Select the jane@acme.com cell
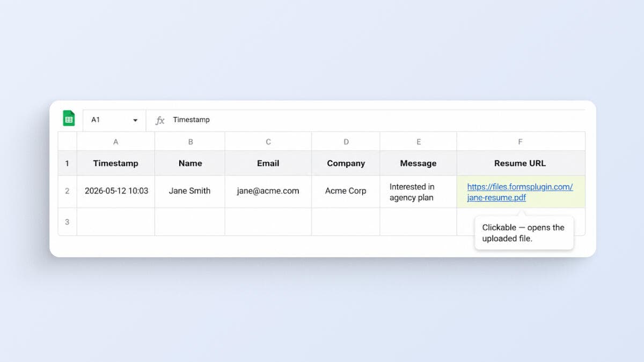Screen dimensions: 644x362 tap(268, 191)
